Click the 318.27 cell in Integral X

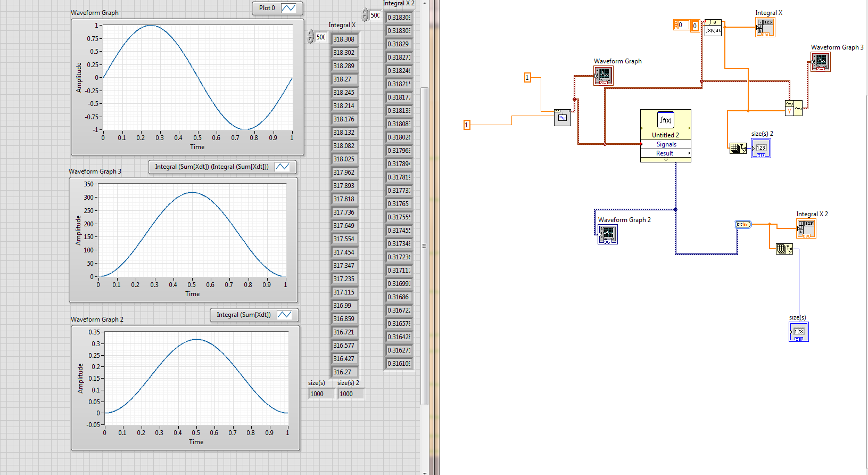(345, 79)
